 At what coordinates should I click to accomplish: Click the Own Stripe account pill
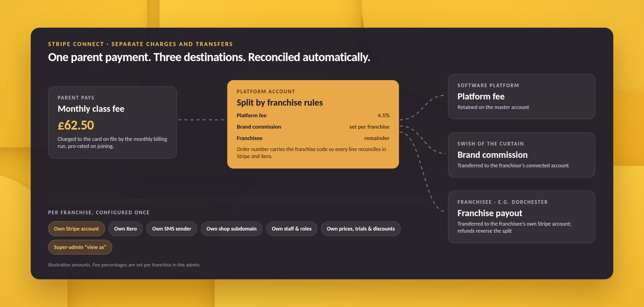click(76, 229)
